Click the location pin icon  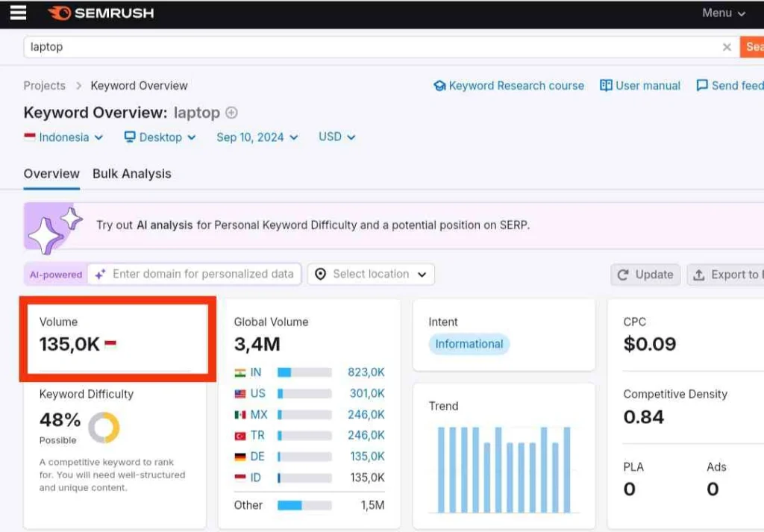click(320, 275)
